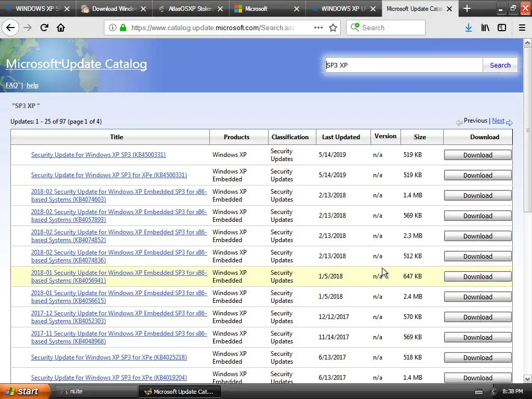
Task: Click the vertical scrollbar thumb
Action: tap(528, 130)
